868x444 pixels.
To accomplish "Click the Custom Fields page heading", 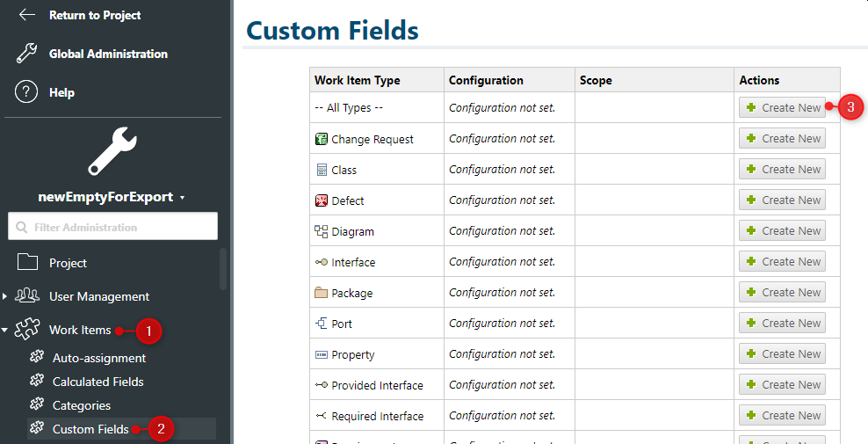I will tap(332, 30).
